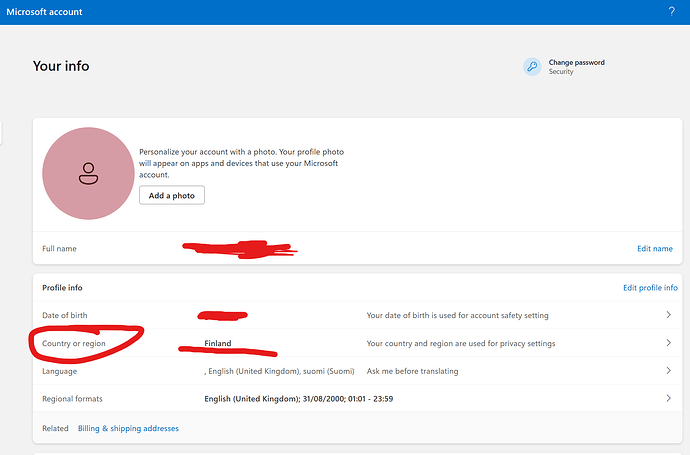Click the Related label
Image resolution: width=690 pixels, height=455 pixels.
coord(55,428)
